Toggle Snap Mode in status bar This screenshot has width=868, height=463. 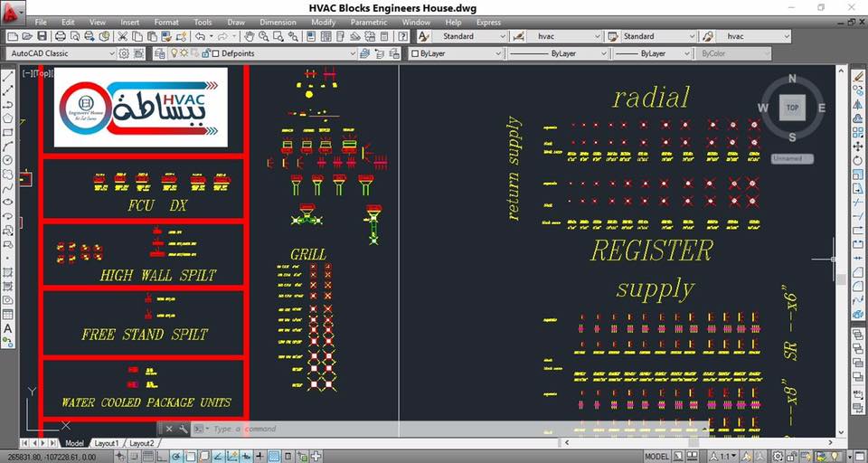[135, 457]
